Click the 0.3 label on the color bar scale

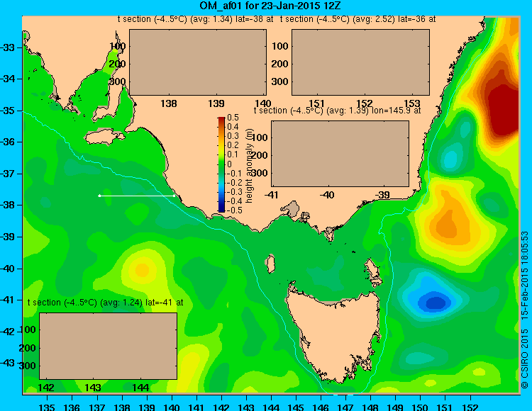pyautogui.click(x=233, y=136)
